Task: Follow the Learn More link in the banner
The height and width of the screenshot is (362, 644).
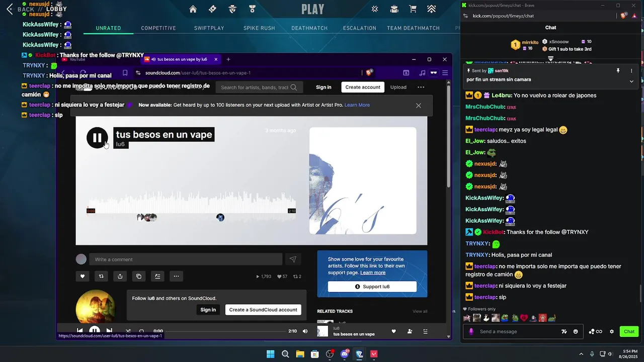Action: [357, 105]
